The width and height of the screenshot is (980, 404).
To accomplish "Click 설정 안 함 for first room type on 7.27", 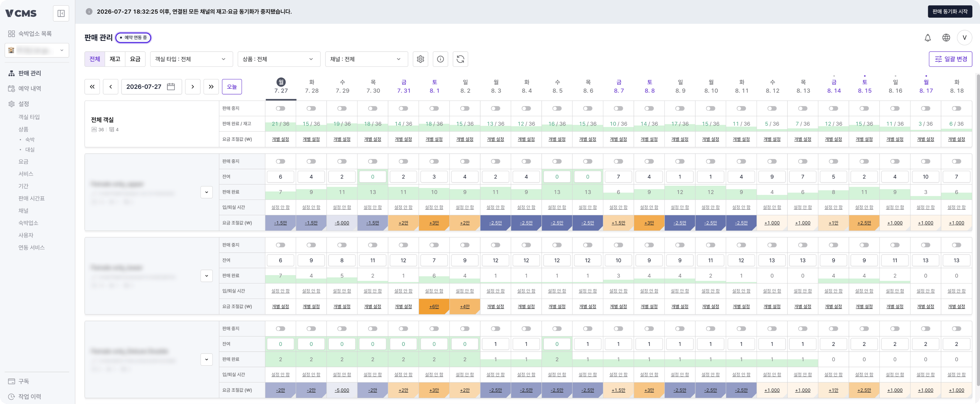I will click(280, 207).
